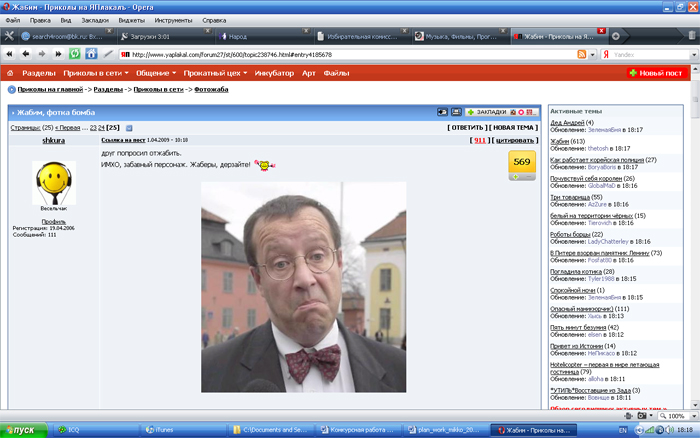This screenshot has width=700, height=438.
Task: Downvote the post with minus under 569
Action: [529, 177]
